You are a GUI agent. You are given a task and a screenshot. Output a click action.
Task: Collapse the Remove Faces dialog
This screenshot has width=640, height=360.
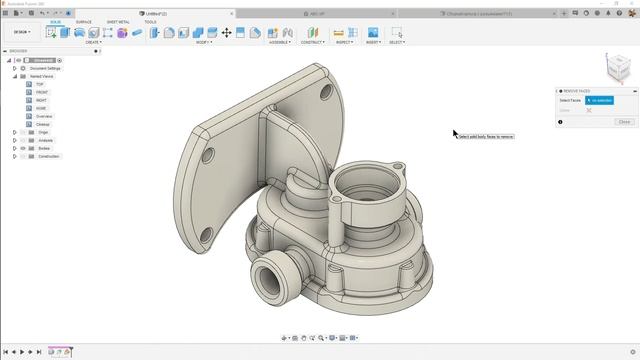coord(635,91)
